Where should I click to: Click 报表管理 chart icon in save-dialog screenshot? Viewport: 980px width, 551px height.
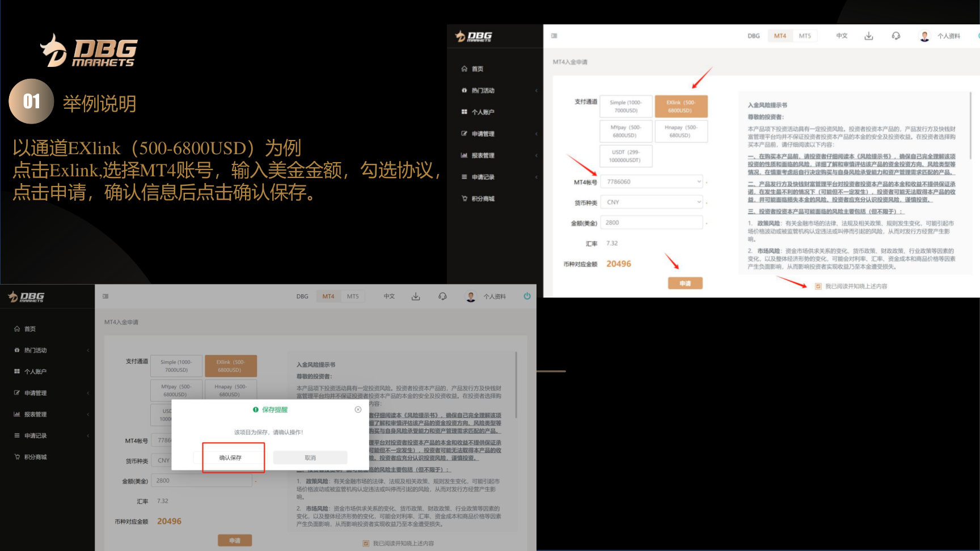click(17, 414)
